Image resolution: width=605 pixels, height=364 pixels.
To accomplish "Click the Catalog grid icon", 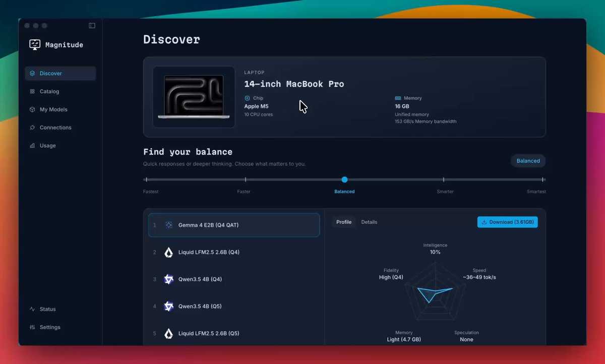I will coord(32,92).
